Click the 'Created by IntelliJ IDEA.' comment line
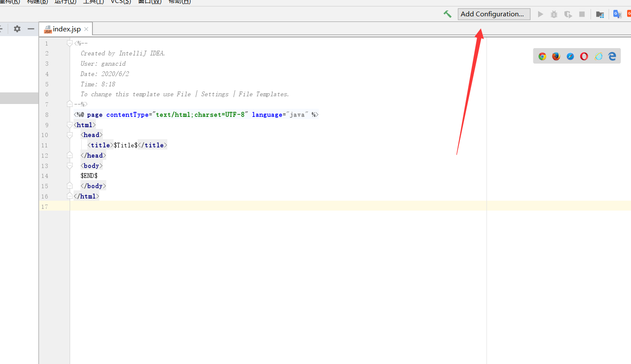 pos(123,53)
